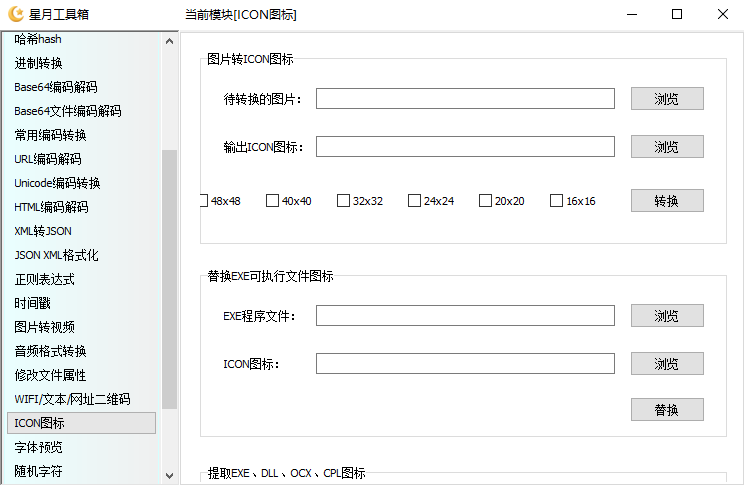This screenshot has width=744, height=485.
Task: Select 进制转换 in the sidebar
Action: 38,63
